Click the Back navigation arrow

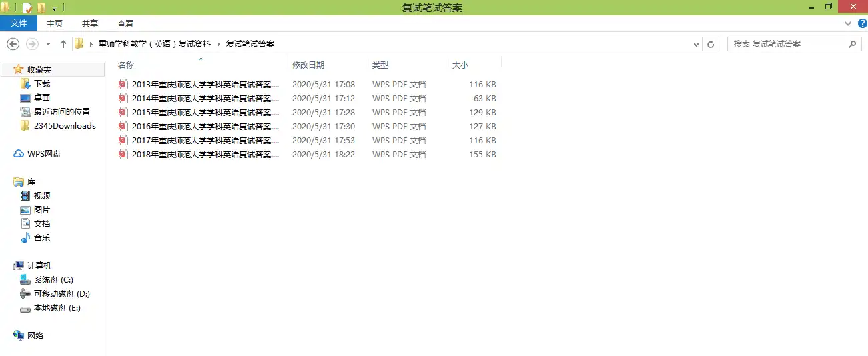point(13,44)
